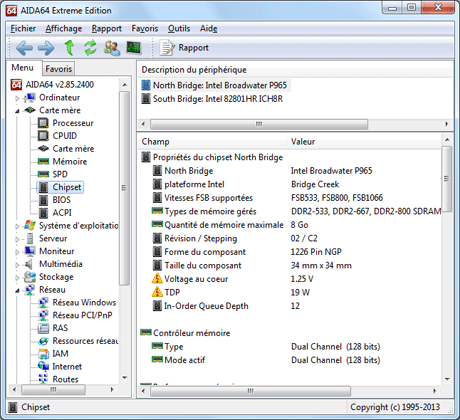Open the green monitor diagnostics toolbar icon
This screenshot has width=460, height=420.
[134, 48]
